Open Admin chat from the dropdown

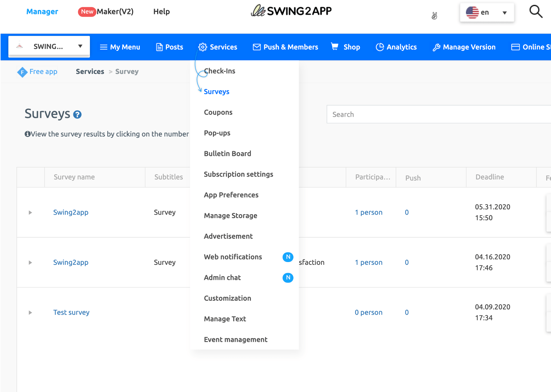tap(222, 278)
